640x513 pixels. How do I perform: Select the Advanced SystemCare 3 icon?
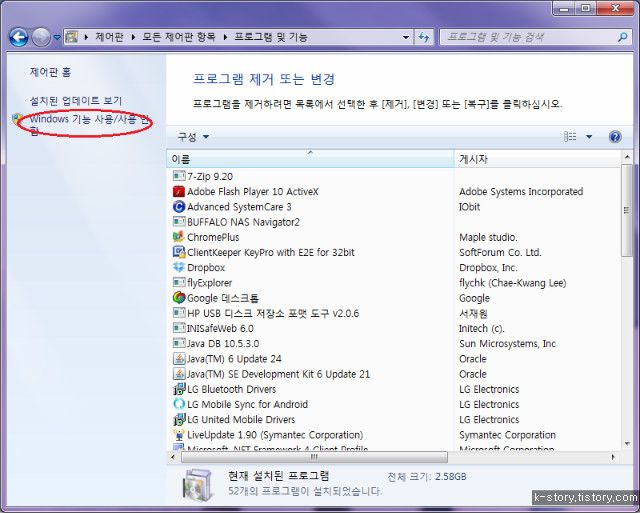pos(179,207)
